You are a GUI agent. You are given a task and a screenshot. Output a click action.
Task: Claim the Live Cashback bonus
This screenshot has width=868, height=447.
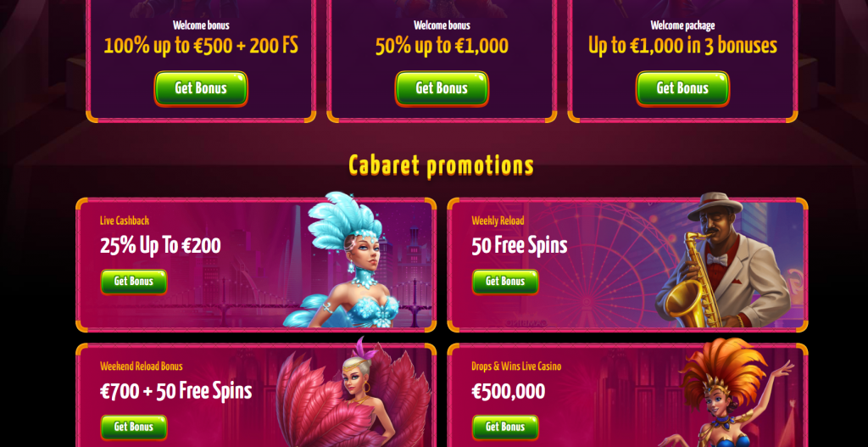coord(133,282)
